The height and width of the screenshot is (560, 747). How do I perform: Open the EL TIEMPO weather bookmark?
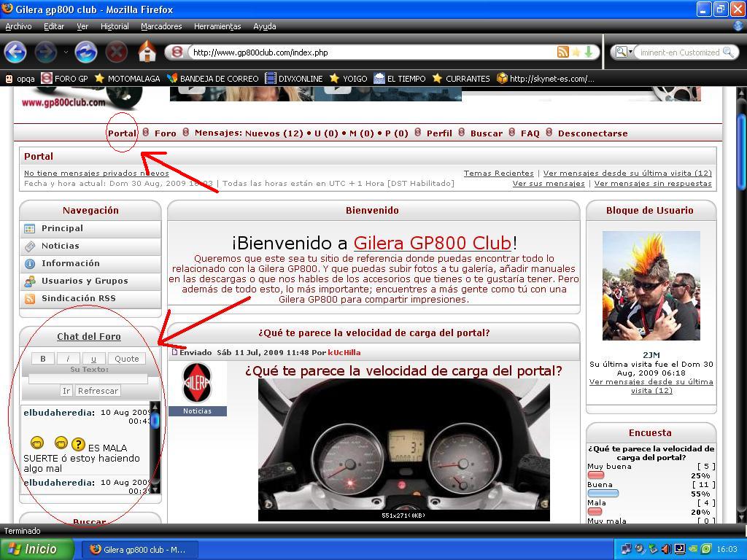pos(400,79)
